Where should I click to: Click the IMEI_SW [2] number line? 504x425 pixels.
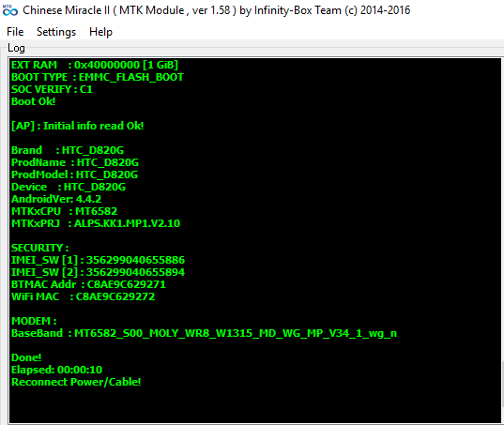click(98, 272)
